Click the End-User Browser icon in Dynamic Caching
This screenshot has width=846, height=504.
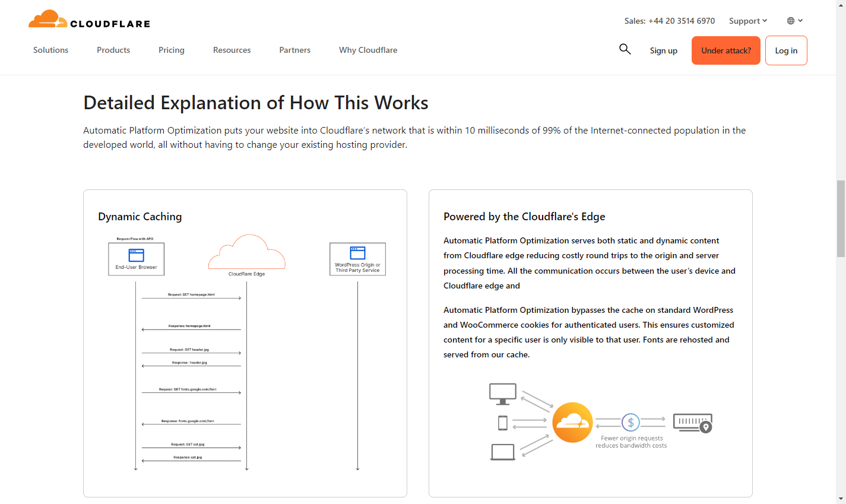click(x=136, y=258)
